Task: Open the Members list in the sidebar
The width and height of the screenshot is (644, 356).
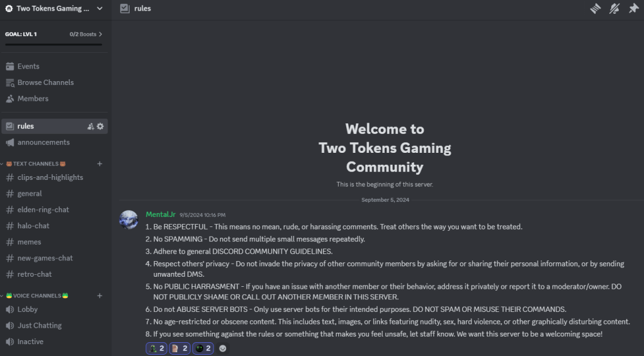Action: click(x=33, y=99)
